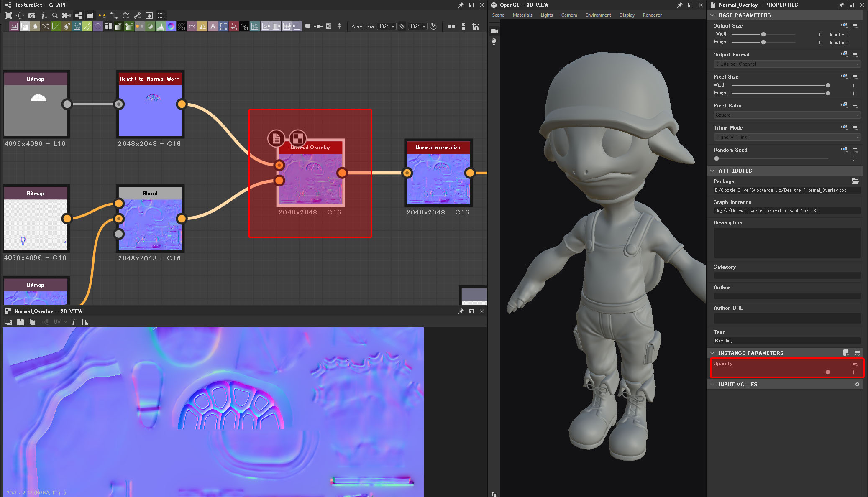Add a Blend node from node toolbar
Image resolution: width=868 pixels, height=497 pixels.
point(25,26)
